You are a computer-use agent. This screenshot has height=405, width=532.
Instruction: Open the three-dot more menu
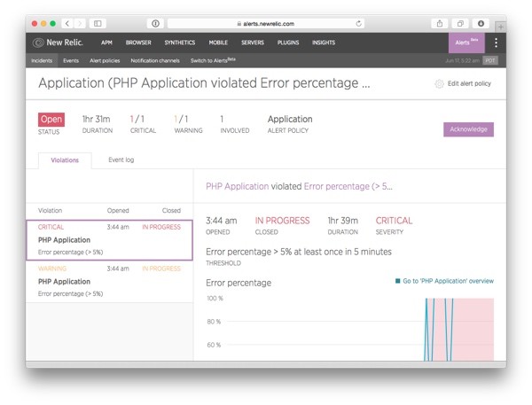coord(496,43)
